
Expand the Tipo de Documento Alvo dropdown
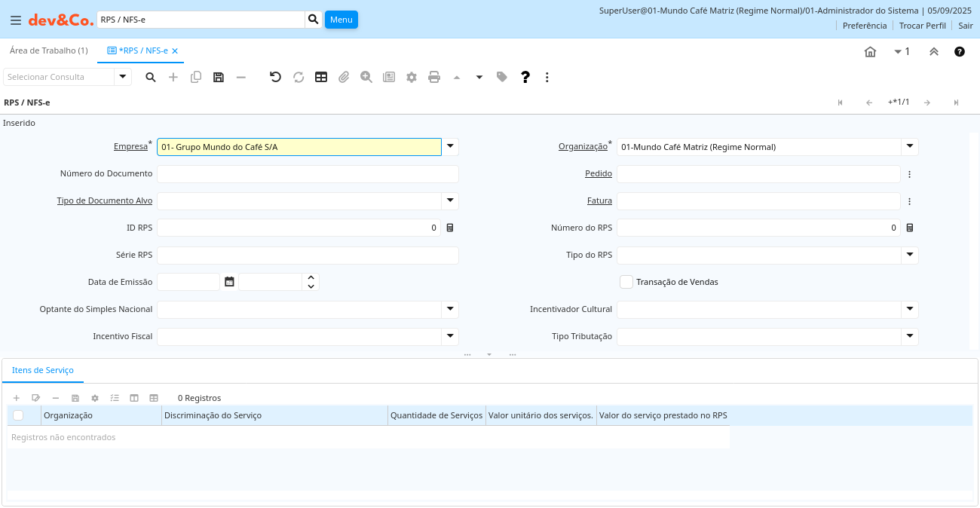point(450,200)
